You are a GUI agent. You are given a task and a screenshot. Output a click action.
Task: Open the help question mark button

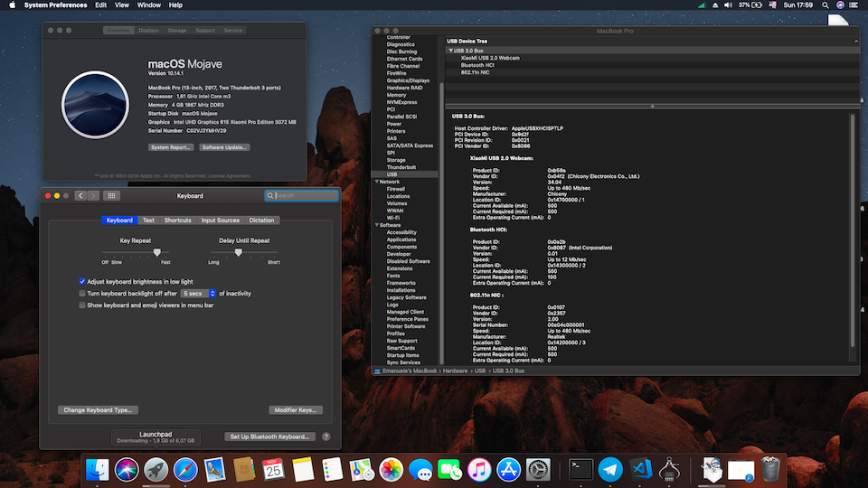coord(326,436)
